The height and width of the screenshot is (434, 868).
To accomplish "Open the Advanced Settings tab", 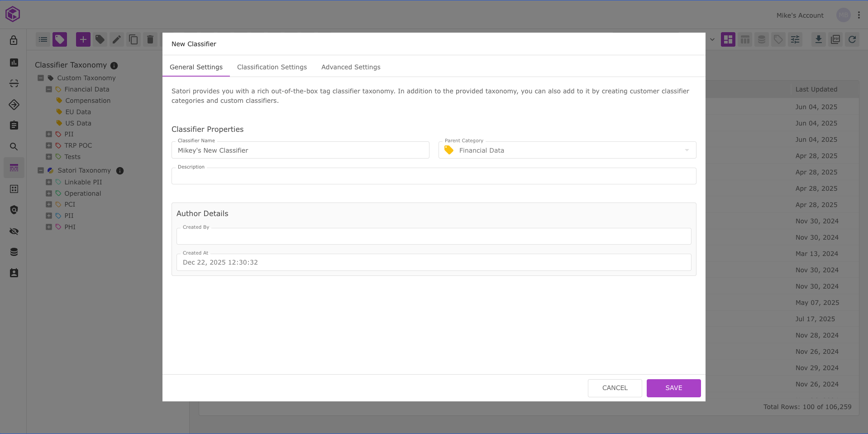I will coord(351,67).
